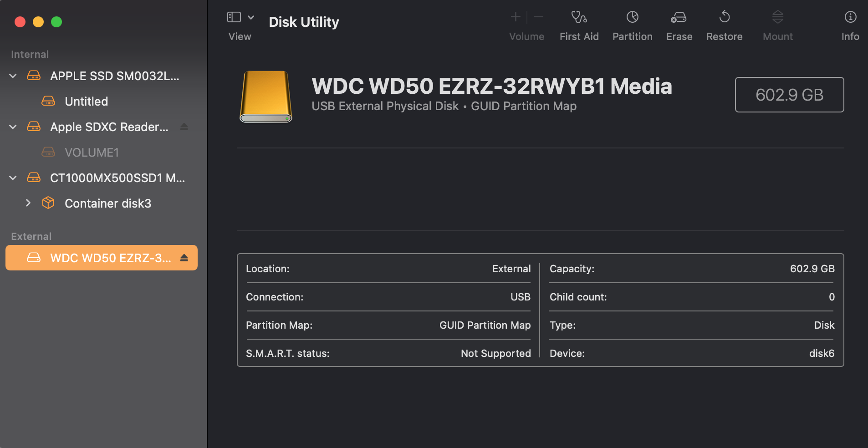Click the dimmed Mount toolbar icon
The width and height of the screenshot is (868, 448).
pyautogui.click(x=778, y=17)
